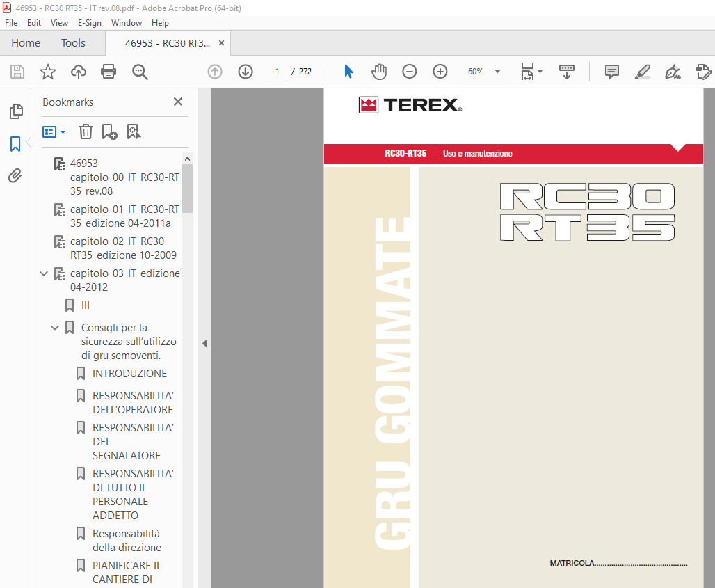Select the III bookmark
The image size is (715, 588).
click(86, 305)
